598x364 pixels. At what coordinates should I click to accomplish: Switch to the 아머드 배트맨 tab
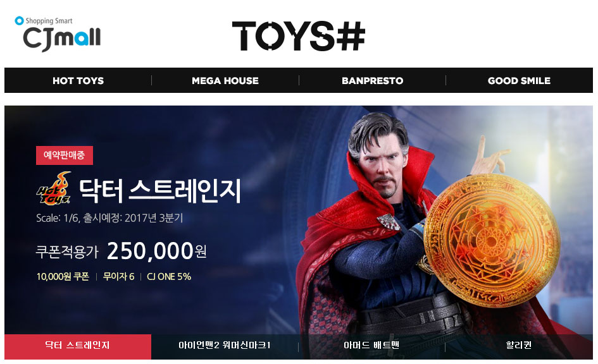pos(371,345)
